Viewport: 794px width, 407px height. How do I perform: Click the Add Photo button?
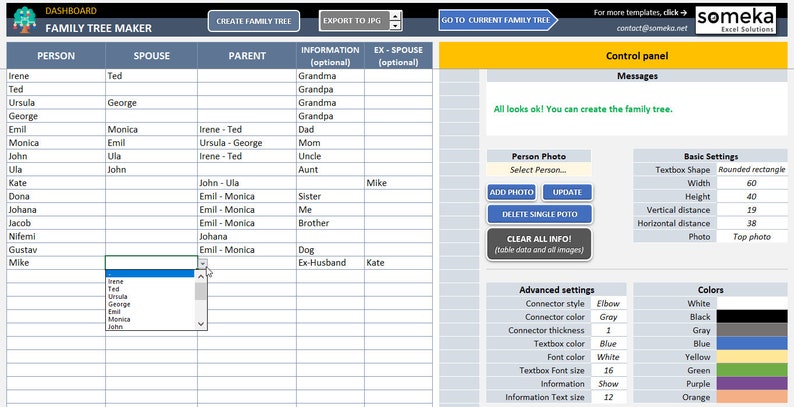[511, 192]
